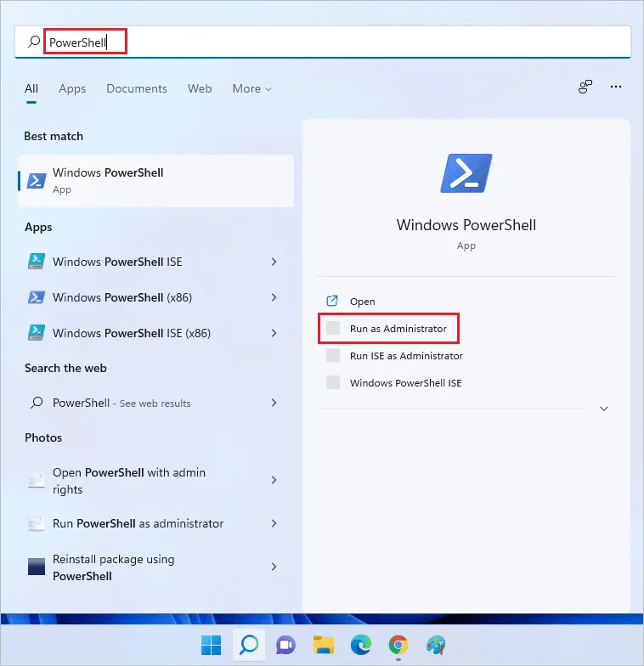This screenshot has width=644, height=666.
Task: Switch to the Web filter tab
Action: [200, 88]
